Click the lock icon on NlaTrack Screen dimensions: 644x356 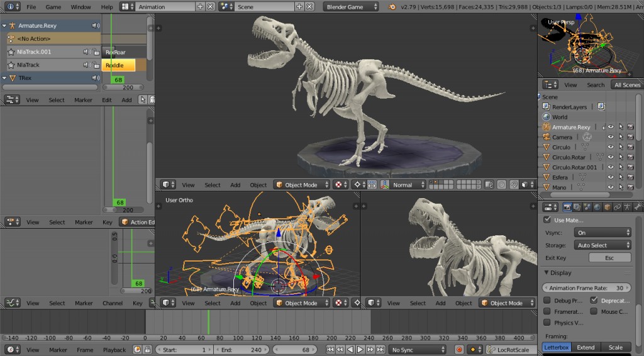tap(96, 65)
